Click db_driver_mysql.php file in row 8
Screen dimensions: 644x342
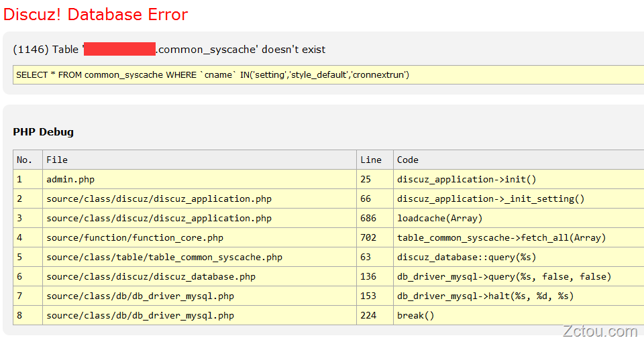(x=200, y=315)
